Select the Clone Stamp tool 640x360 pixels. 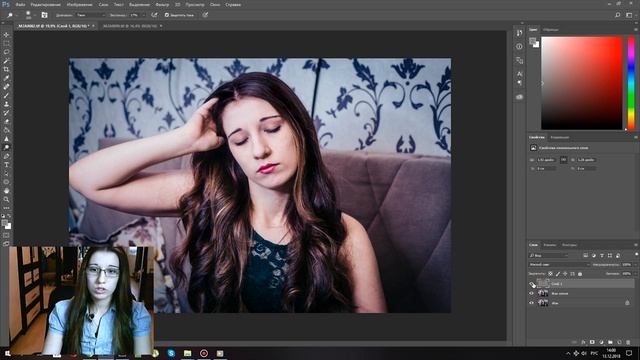(6, 104)
